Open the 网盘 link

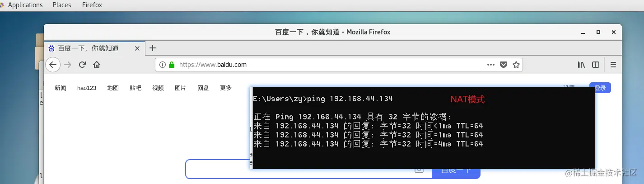point(203,88)
